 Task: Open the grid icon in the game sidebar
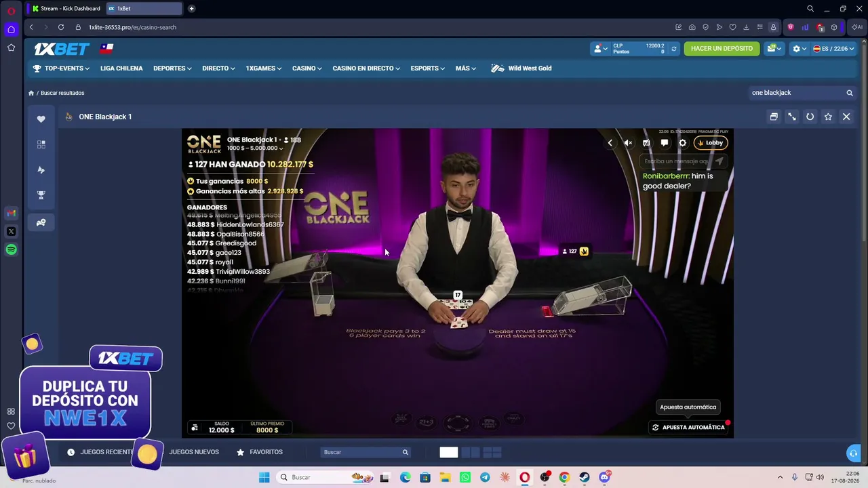[x=41, y=144]
